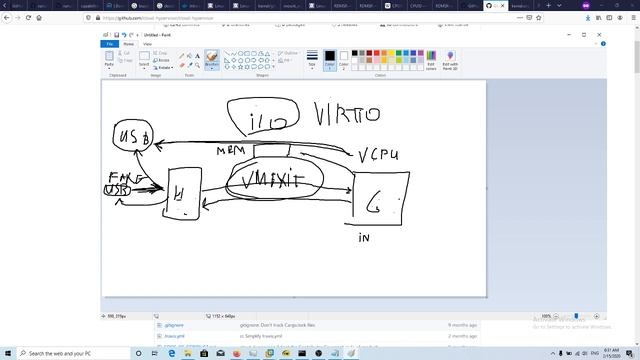Click the Crop button

[x=160, y=53]
